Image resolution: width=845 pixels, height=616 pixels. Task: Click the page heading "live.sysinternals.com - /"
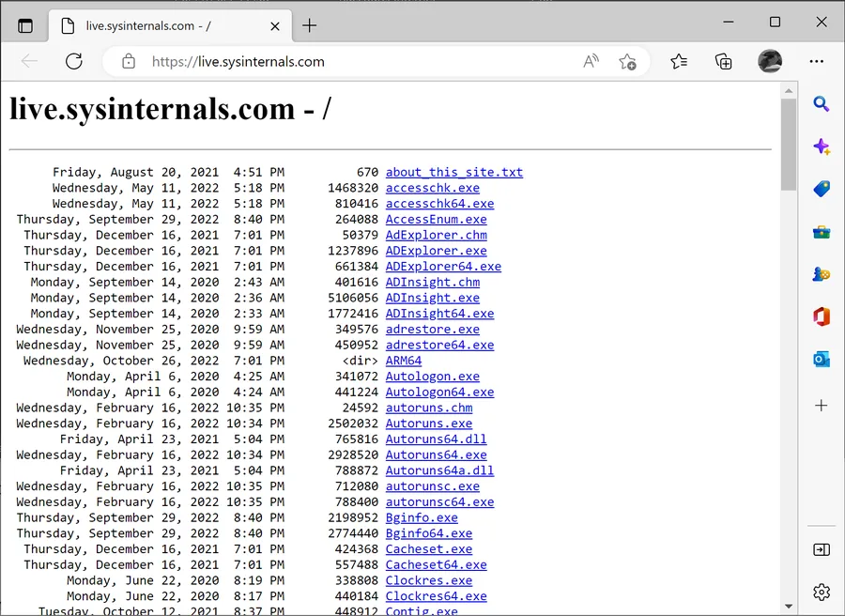tap(170, 109)
